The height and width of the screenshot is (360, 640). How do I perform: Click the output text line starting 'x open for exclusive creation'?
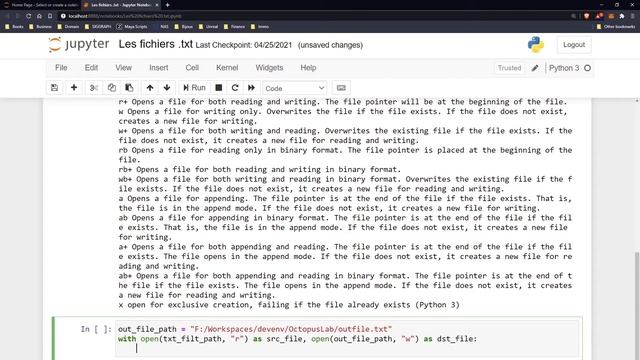(289, 305)
